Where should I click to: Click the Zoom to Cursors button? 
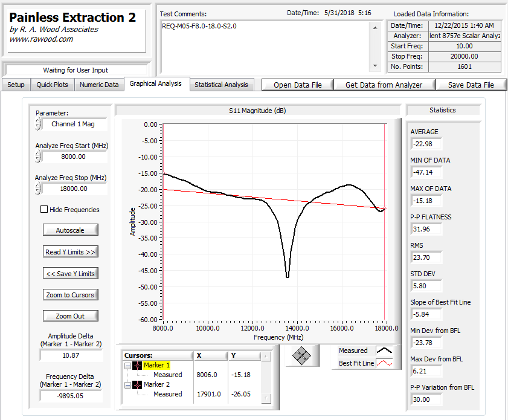point(70,295)
